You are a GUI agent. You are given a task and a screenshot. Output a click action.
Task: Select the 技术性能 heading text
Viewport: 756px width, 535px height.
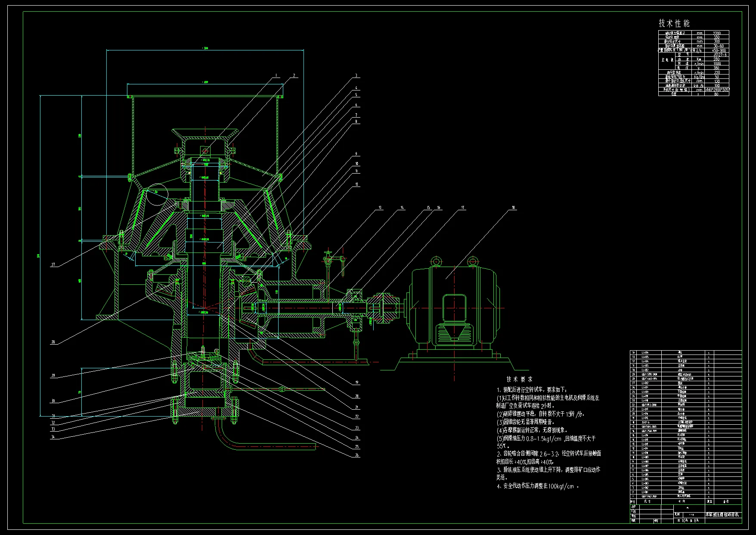tap(674, 23)
